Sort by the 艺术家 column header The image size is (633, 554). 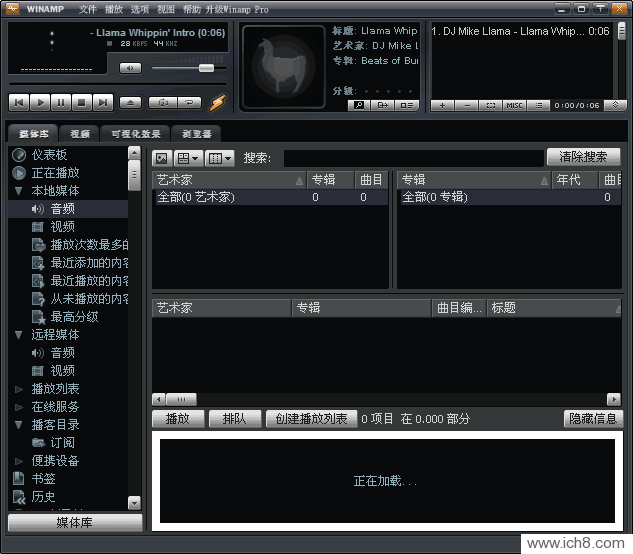pos(229,180)
